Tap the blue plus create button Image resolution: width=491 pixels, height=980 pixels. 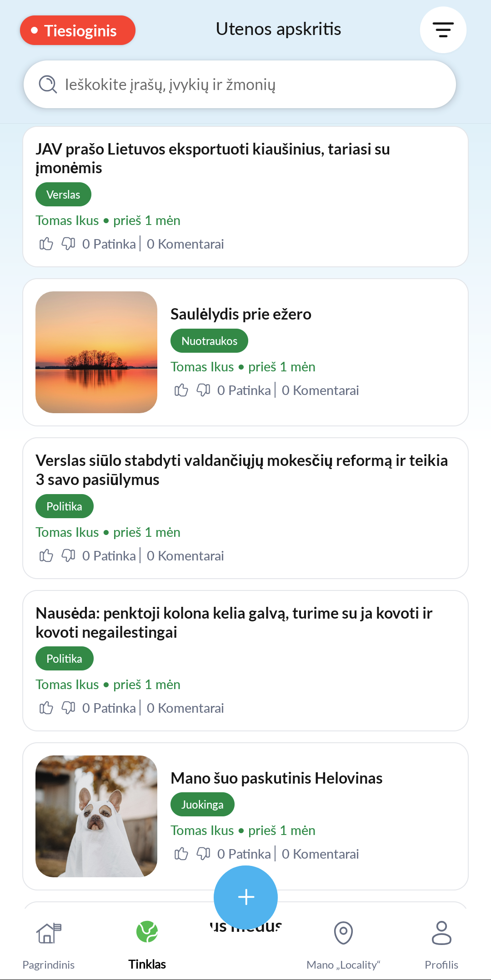coord(245,897)
